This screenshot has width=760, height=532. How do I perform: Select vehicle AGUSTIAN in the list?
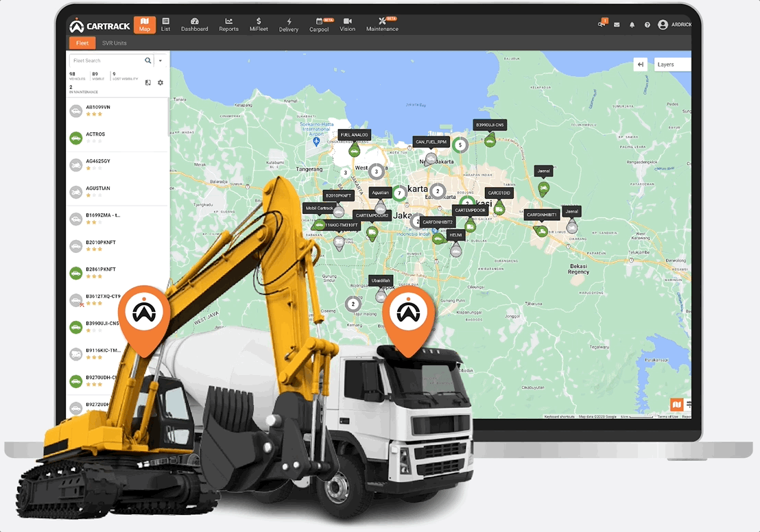coord(117,192)
